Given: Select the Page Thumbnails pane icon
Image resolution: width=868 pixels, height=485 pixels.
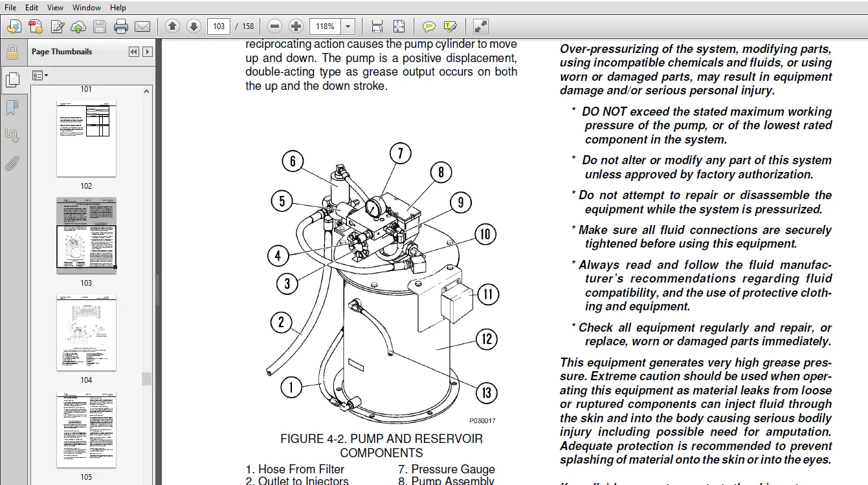Looking at the screenshot, I should [12, 80].
